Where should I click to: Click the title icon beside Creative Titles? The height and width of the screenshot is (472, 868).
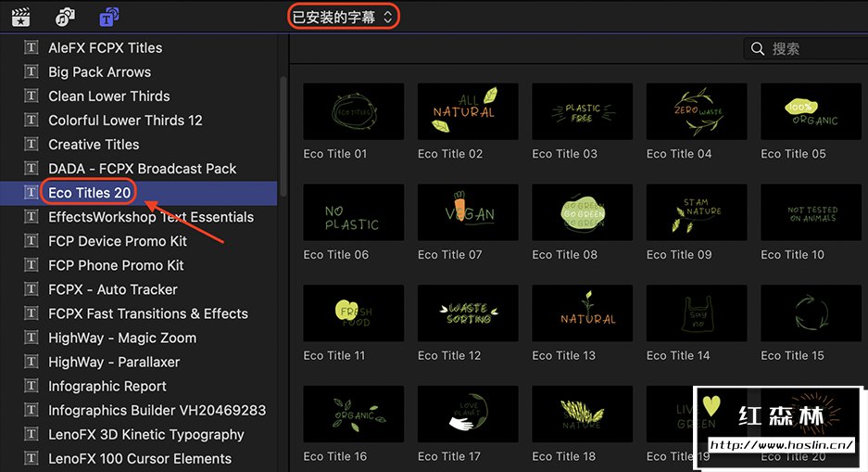(x=31, y=144)
